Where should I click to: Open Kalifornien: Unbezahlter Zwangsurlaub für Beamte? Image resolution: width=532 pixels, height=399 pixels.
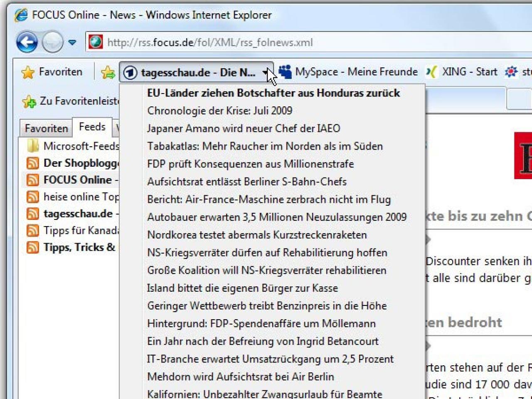pos(273,393)
